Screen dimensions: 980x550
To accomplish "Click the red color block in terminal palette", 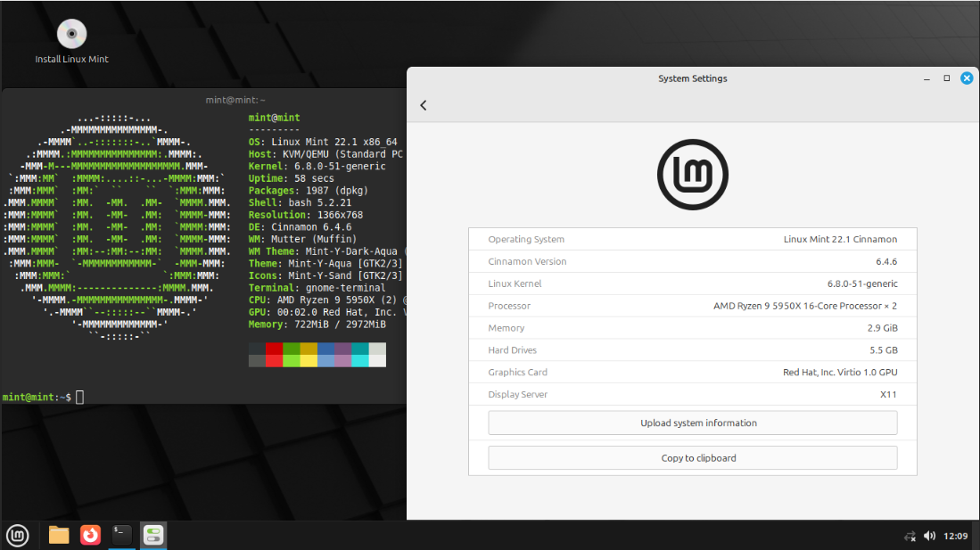I will coord(274,349).
